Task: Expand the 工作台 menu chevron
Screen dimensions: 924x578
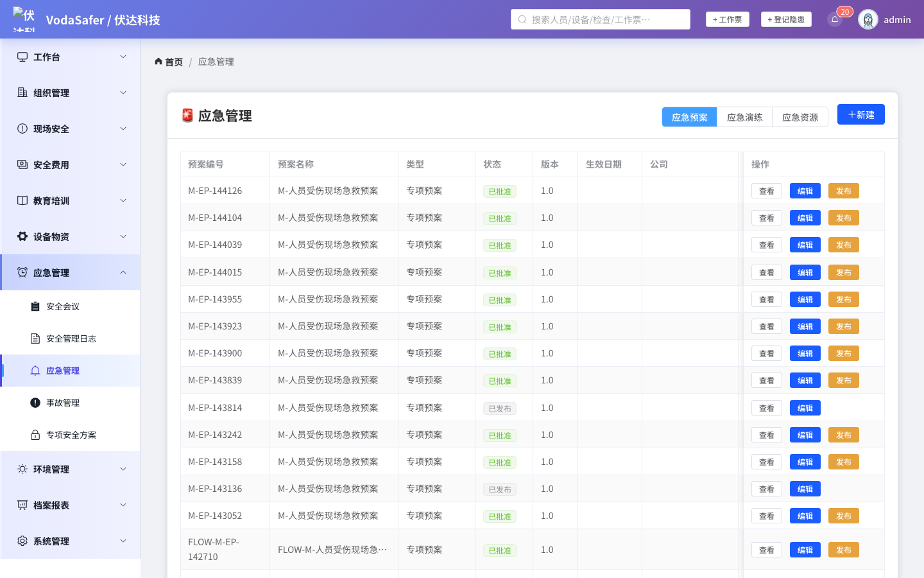Action: (x=123, y=57)
